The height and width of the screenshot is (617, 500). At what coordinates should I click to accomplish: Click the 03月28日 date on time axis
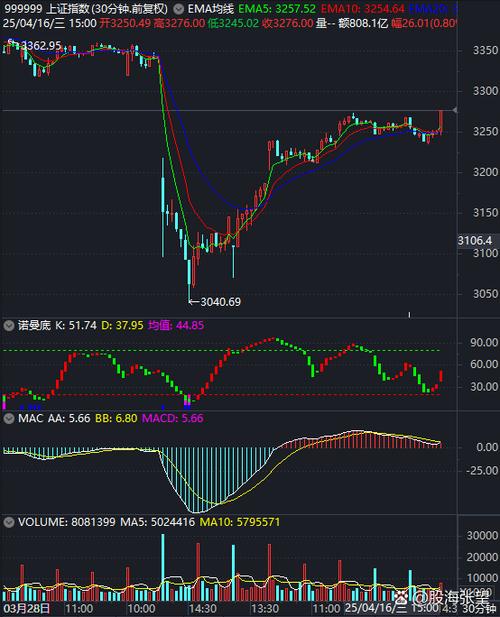click(27, 608)
